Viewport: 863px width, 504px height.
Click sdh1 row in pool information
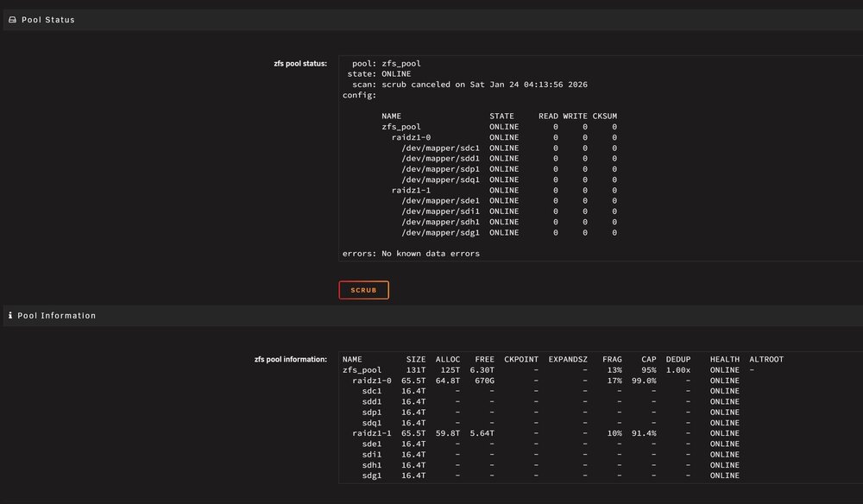[x=551, y=465]
